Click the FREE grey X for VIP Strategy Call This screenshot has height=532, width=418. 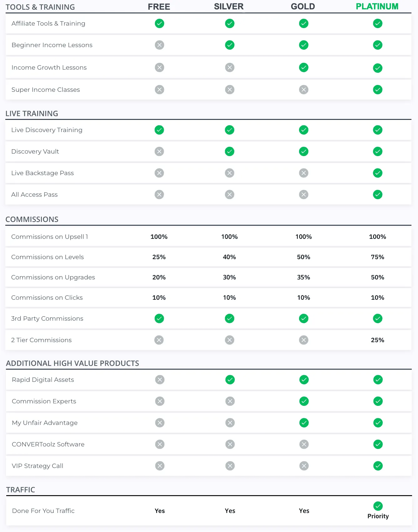(x=160, y=466)
